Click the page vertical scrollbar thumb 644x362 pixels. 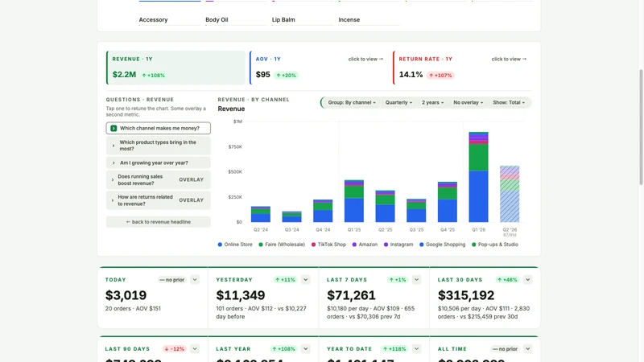click(641, 127)
